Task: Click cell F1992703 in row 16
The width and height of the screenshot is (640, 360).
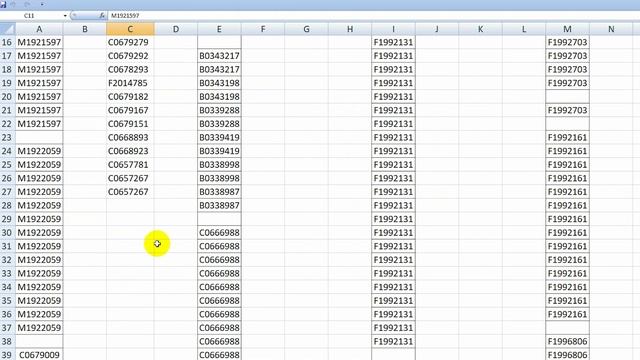Action: click(x=567, y=42)
